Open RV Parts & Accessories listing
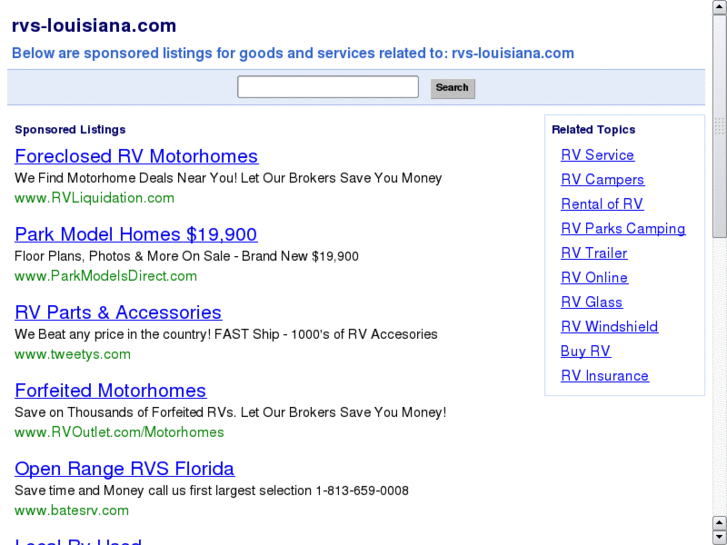The image size is (727, 545). [x=118, y=312]
